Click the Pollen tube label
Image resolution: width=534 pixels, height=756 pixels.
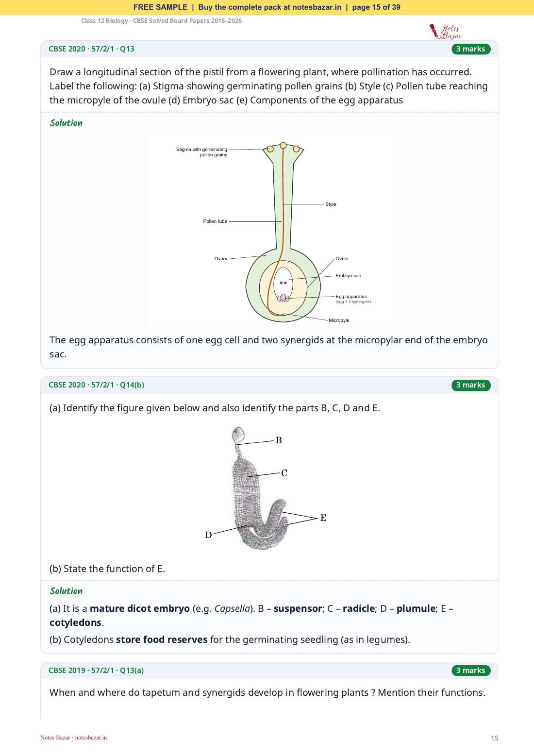215,221
